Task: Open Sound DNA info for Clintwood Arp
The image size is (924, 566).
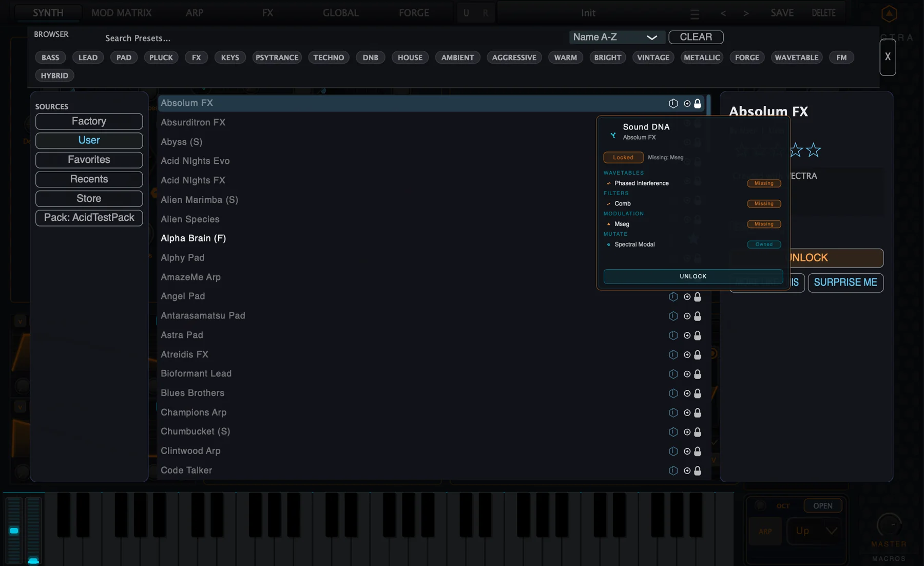Action: click(673, 451)
